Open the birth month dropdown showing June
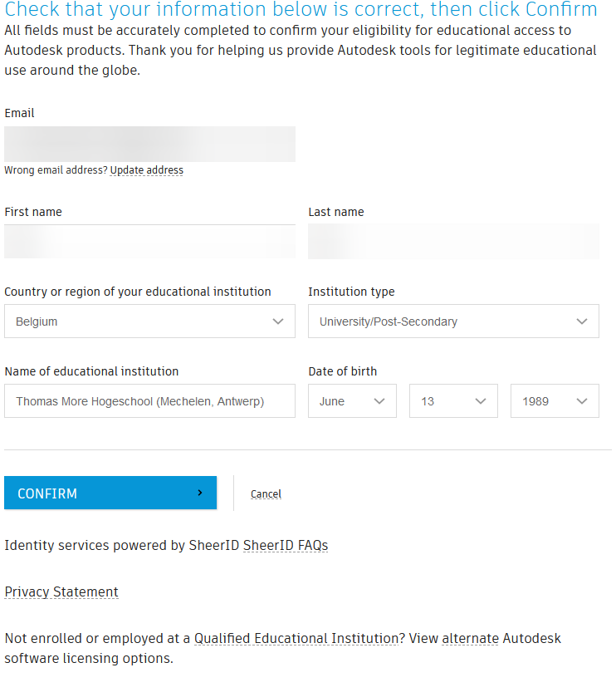Image resolution: width=616 pixels, height=697 pixels. [352, 401]
